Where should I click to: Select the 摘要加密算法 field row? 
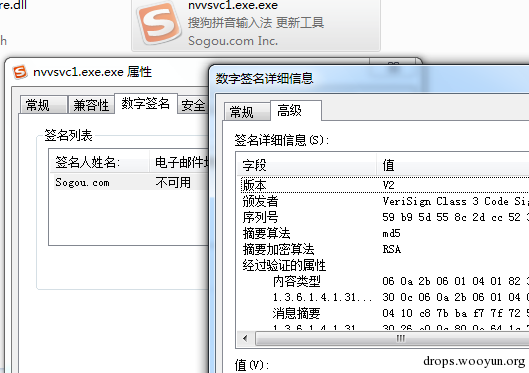click(x=385, y=249)
